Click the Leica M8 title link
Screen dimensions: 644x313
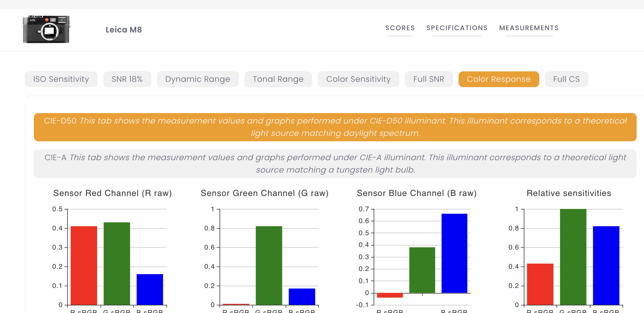click(124, 30)
